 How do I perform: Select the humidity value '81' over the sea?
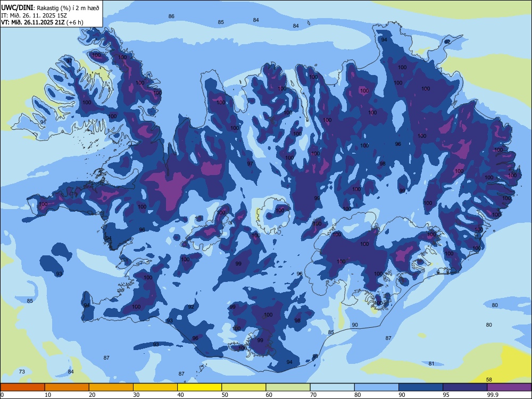coord(431,363)
